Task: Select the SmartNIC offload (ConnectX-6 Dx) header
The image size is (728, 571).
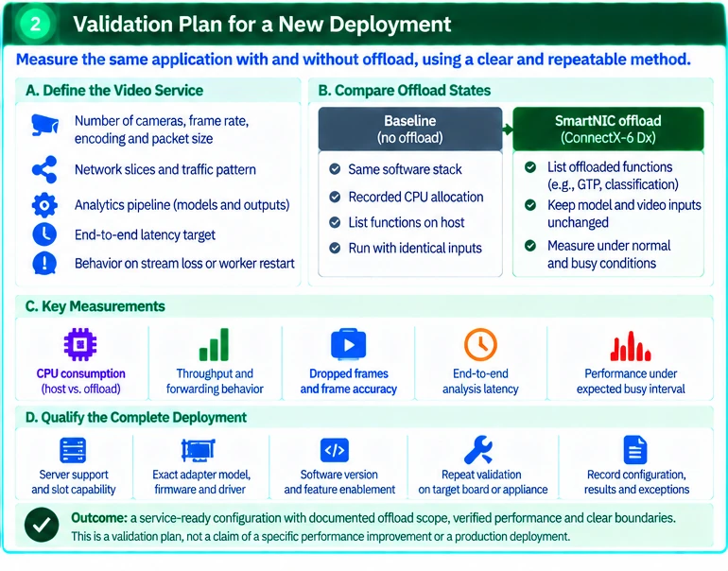Action: click(x=608, y=130)
